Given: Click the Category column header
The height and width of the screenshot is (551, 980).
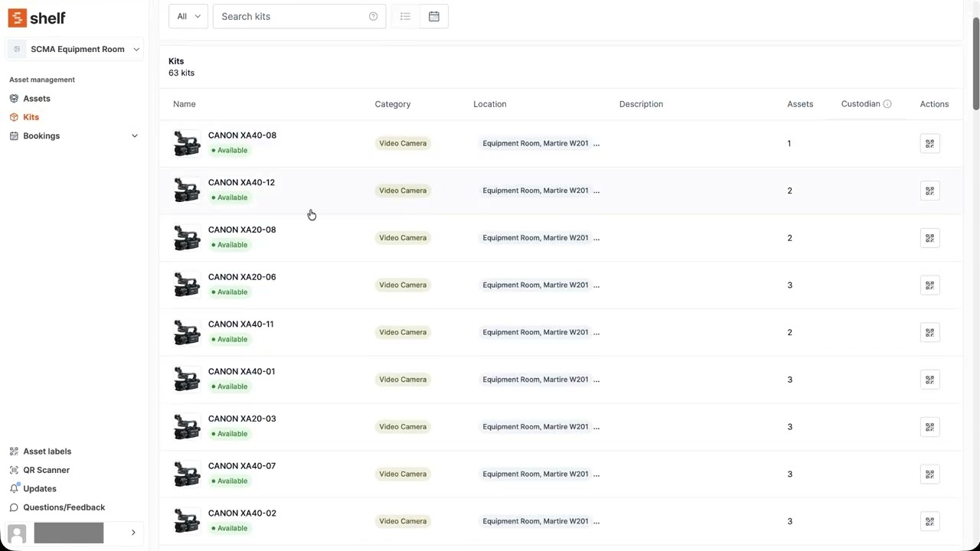Looking at the screenshot, I should (393, 104).
